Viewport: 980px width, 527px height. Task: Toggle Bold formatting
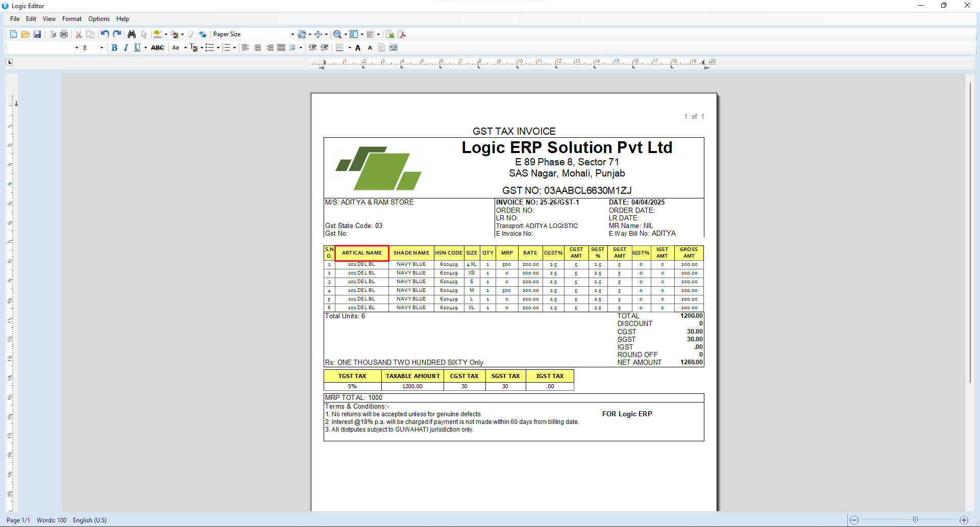coord(114,47)
